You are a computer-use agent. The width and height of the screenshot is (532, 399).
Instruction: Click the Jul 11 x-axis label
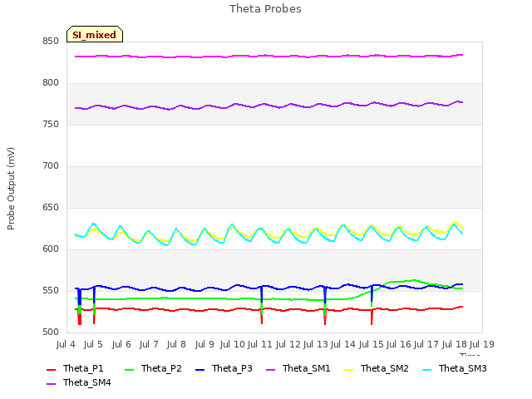[x=260, y=344]
